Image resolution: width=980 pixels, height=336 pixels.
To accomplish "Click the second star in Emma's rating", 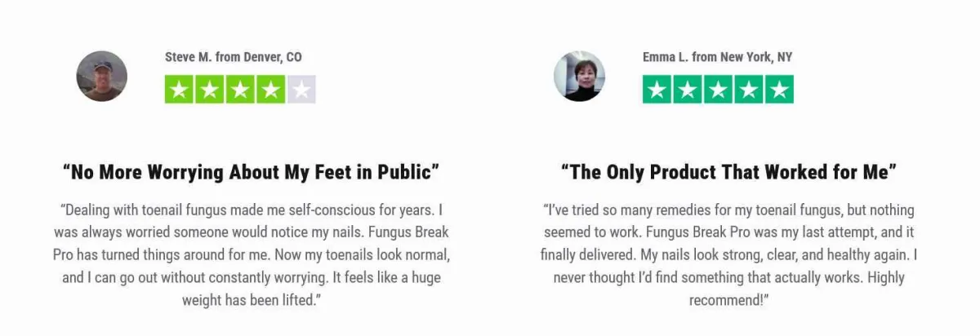I will [x=688, y=90].
